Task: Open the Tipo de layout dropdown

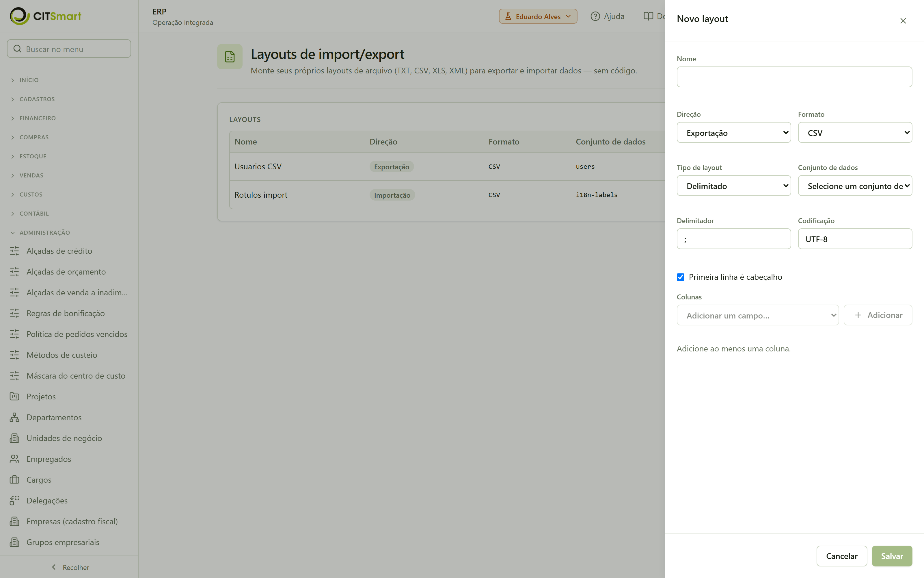Action: click(733, 186)
